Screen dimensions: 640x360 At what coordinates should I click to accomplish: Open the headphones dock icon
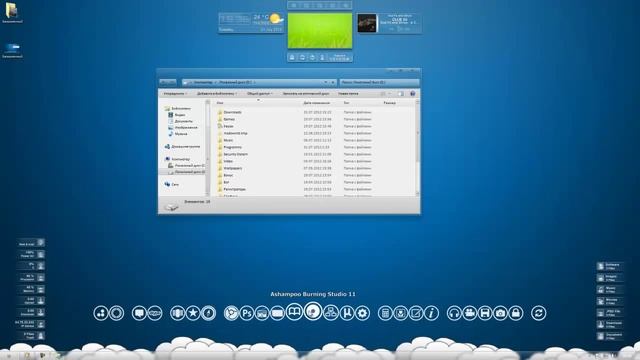point(454,313)
